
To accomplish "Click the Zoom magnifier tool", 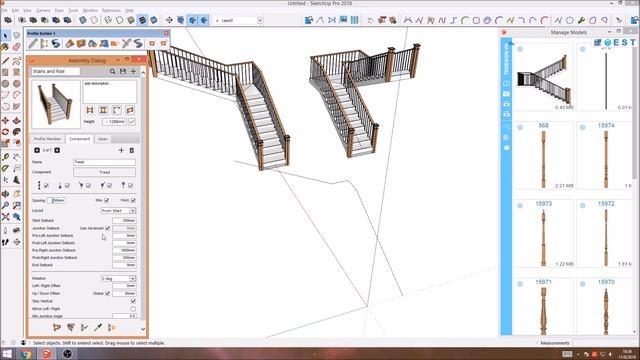I will point(5,205).
